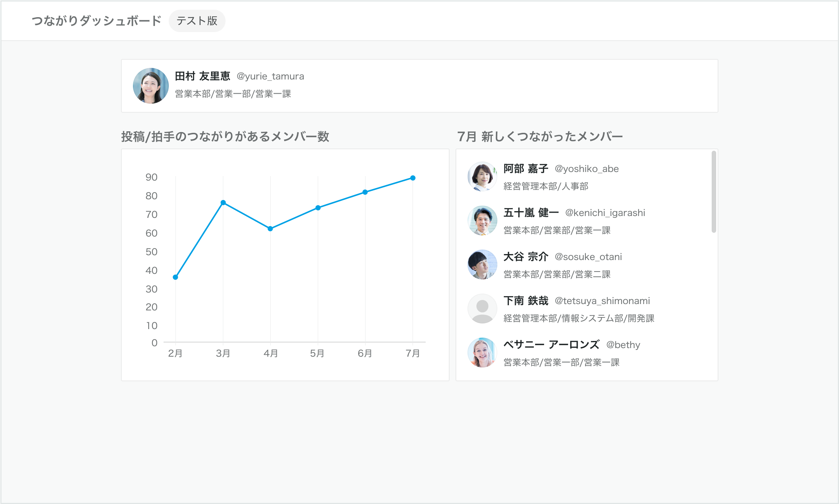
Task: Click the @tetsuya_shimonami handle
Action: (602, 301)
